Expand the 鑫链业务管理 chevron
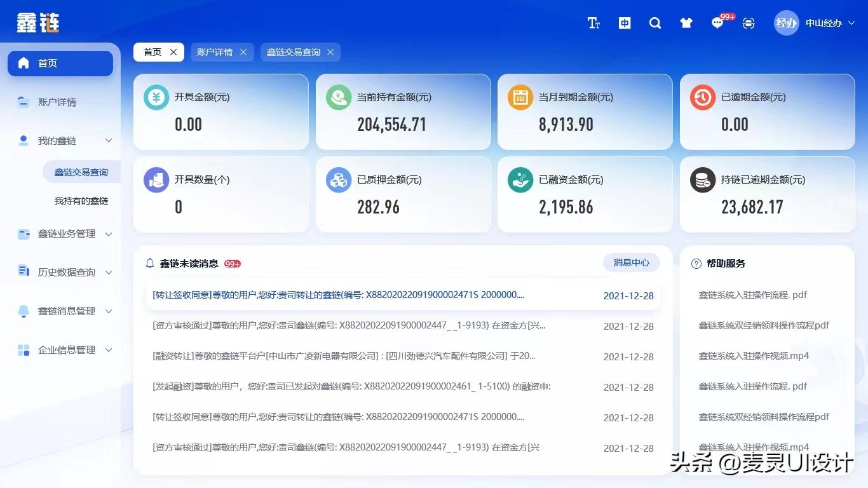The height and width of the screenshot is (488, 868). click(109, 234)
